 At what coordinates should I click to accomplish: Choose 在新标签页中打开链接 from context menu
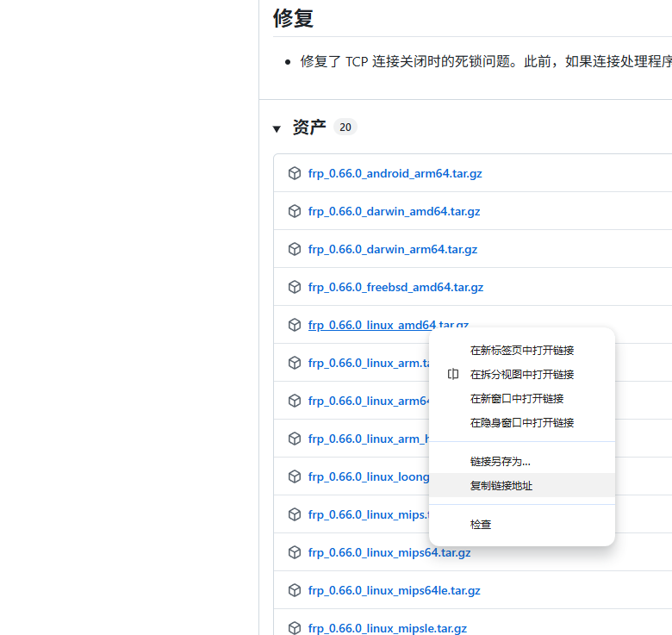pos(522,351)
